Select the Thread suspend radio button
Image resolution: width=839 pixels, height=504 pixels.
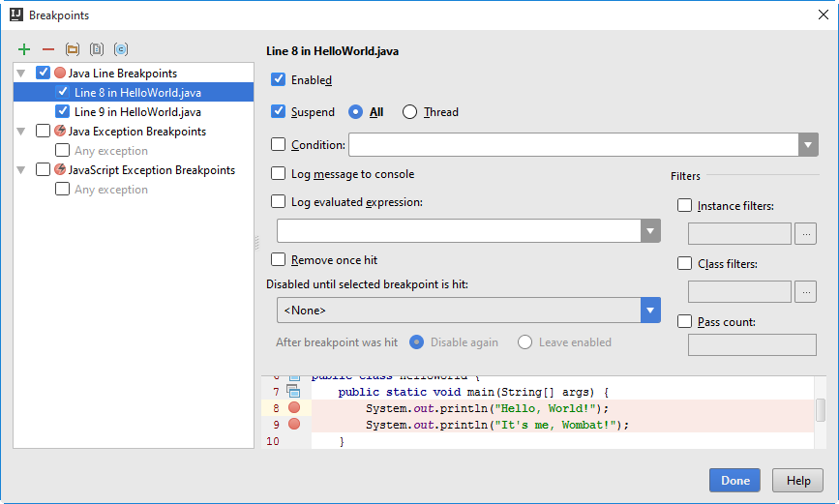[x=410, y=112]
